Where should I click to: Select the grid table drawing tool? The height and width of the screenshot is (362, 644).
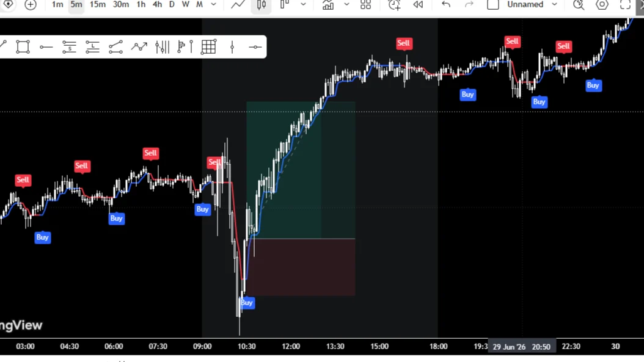tap(208, 47)
